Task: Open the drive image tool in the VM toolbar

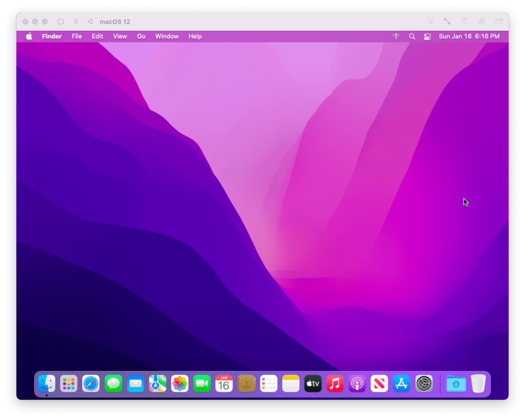Action: coord(481,21)
